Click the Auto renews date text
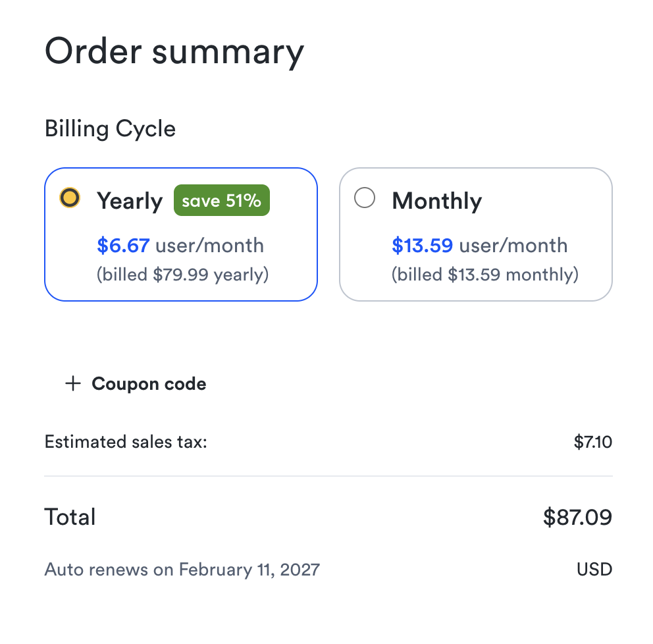The height and width of the screenshot is (644, 653). 182,569
